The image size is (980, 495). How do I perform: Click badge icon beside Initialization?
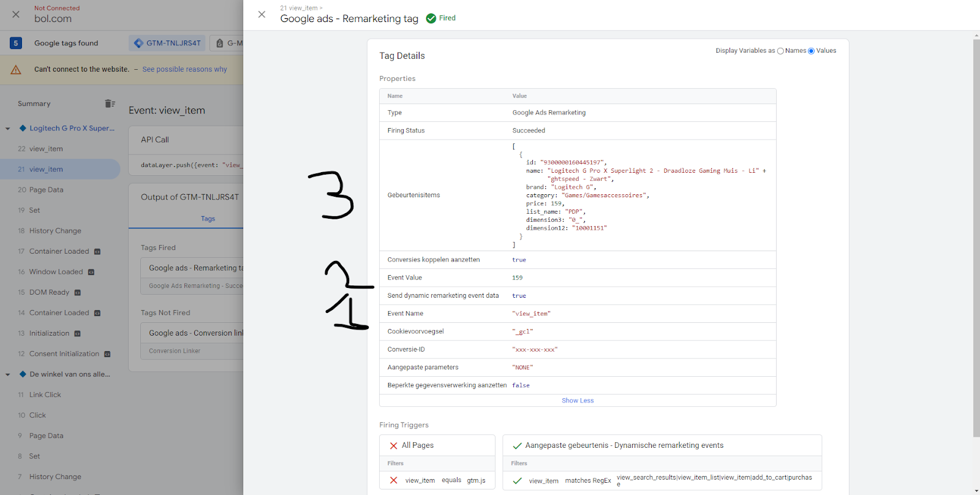[78, 334]
